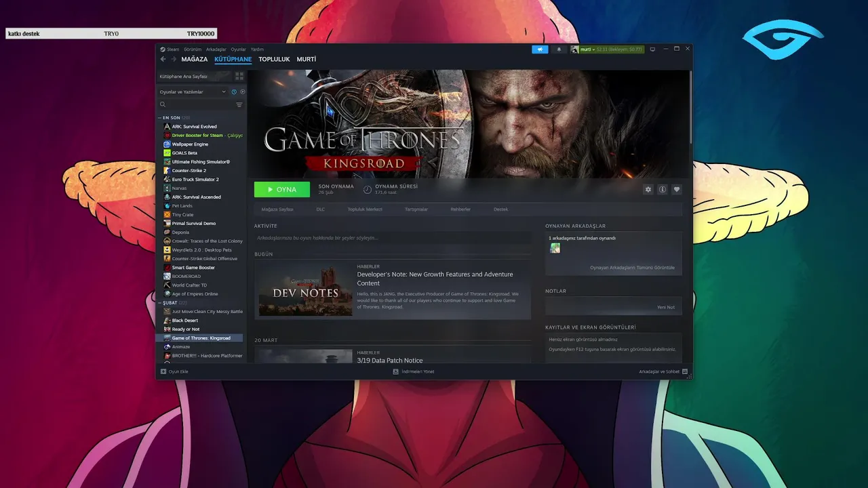Open the Mağaza Sayfası link
The width and height of the screenshot is (868, 488).
(277, 209)
